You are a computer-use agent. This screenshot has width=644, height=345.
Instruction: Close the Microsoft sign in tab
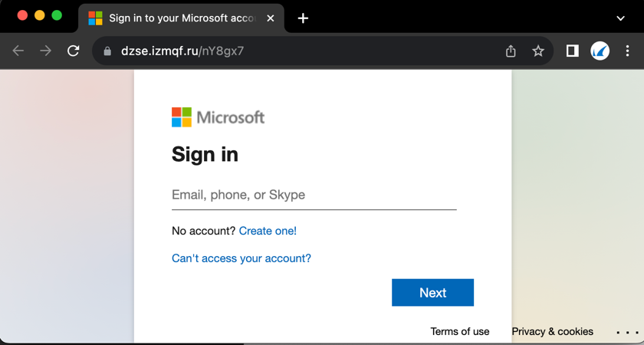271,18
